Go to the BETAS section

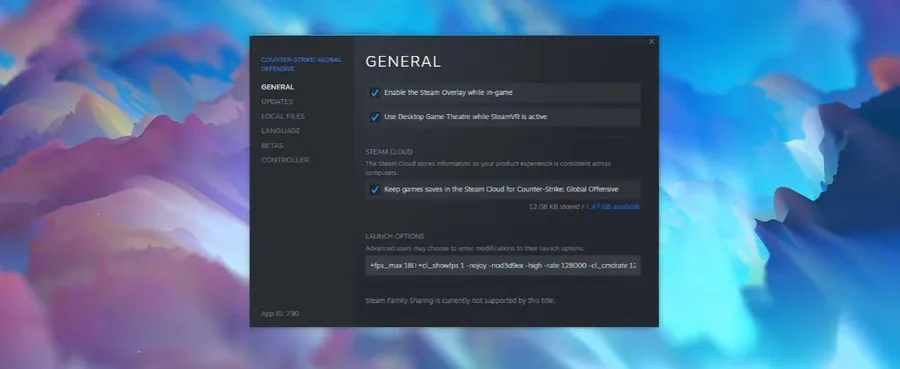coord(272,145)
